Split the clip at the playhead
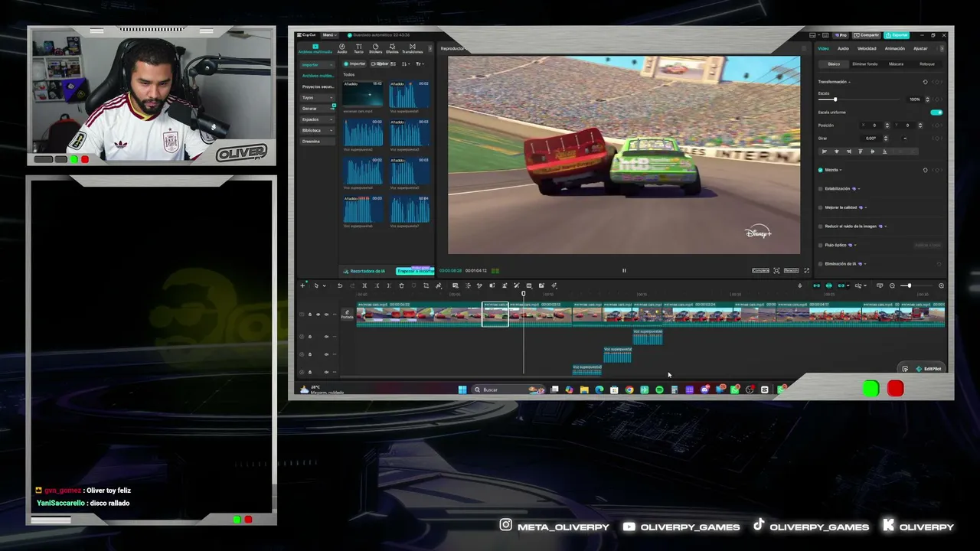The height and width of the screenshot is (551, 980). (x=364, y=285)
